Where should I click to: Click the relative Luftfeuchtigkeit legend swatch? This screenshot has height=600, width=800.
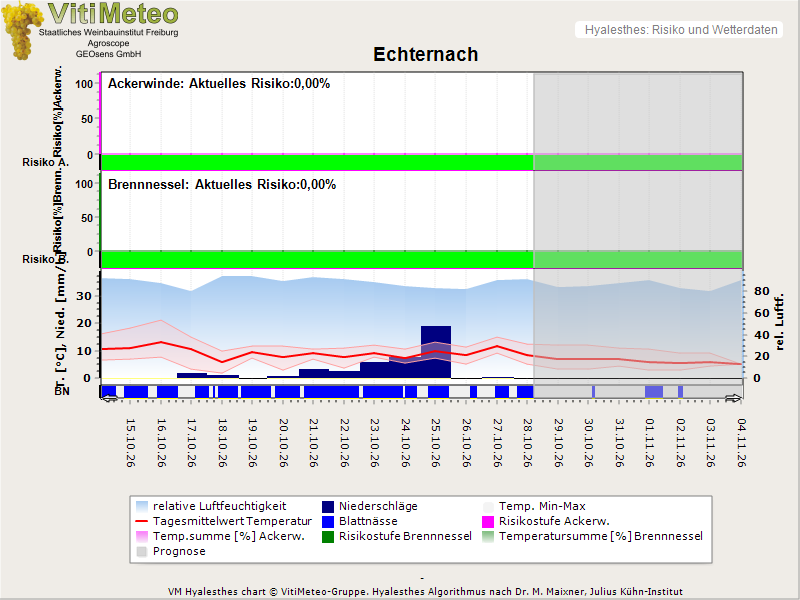click(142, 507)
